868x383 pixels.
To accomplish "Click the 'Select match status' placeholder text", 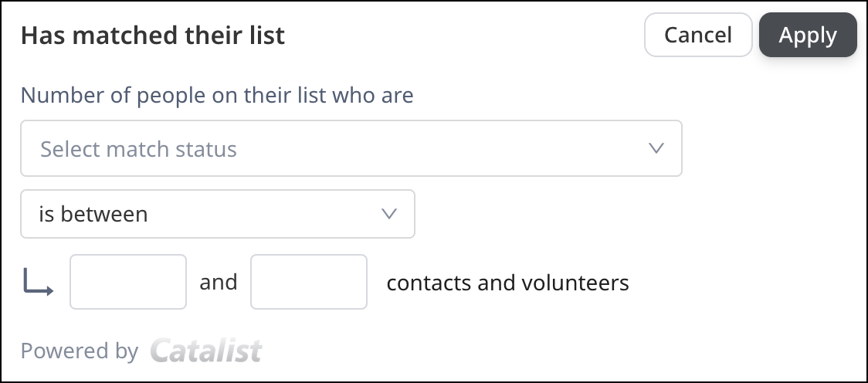I will [139, 149].
